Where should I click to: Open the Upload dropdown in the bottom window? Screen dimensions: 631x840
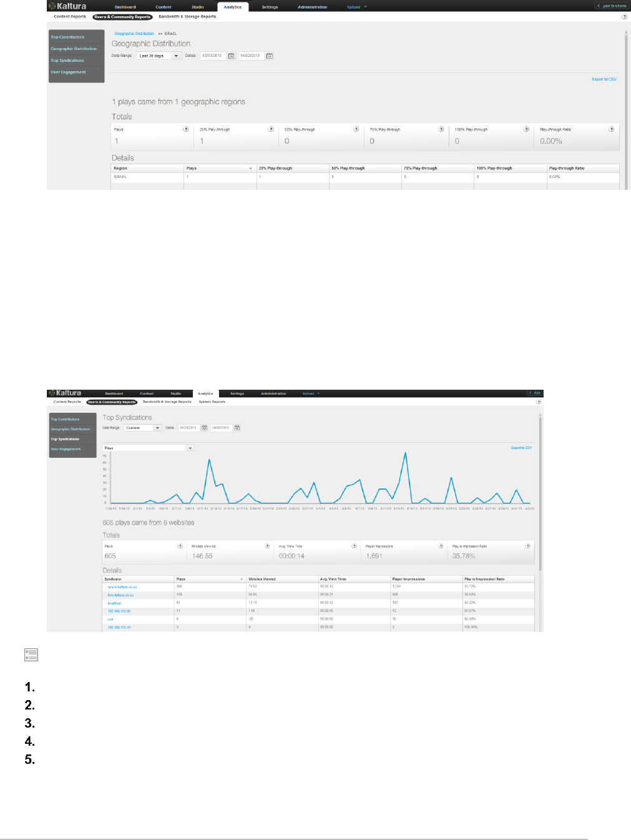pyautogui.click(x=311, y=393)
